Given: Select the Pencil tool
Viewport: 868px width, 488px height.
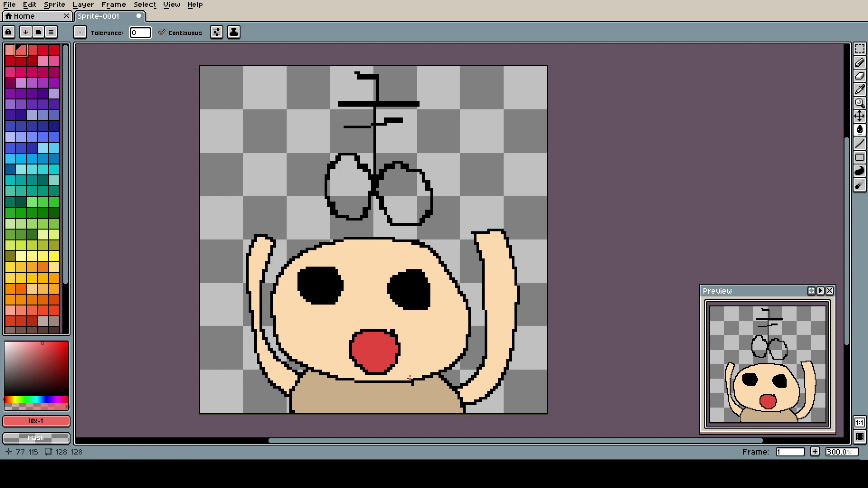Looking at the screenshot, I should (x=859, y=63).
